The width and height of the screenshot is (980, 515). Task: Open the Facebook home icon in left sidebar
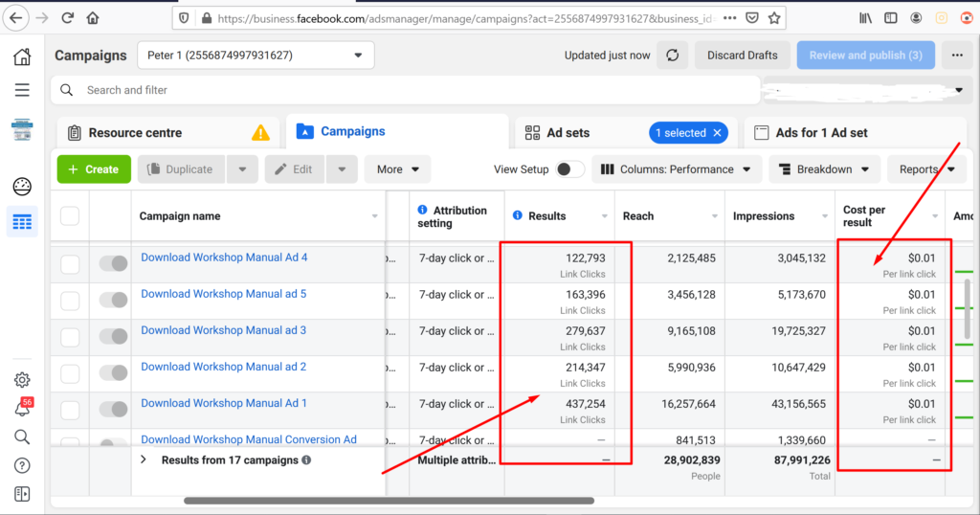tap(21, 56)
